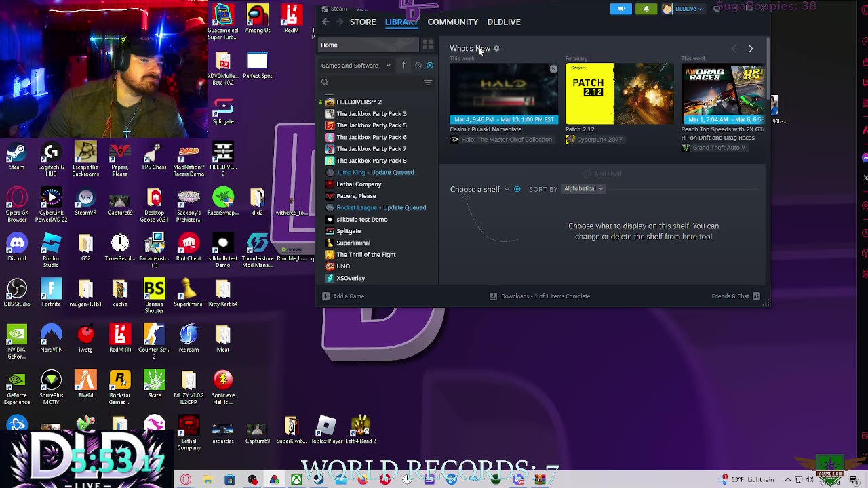Toggle recent activity clock filter
The width and height of the screenshot is (868, 488).
click(418, 66)
